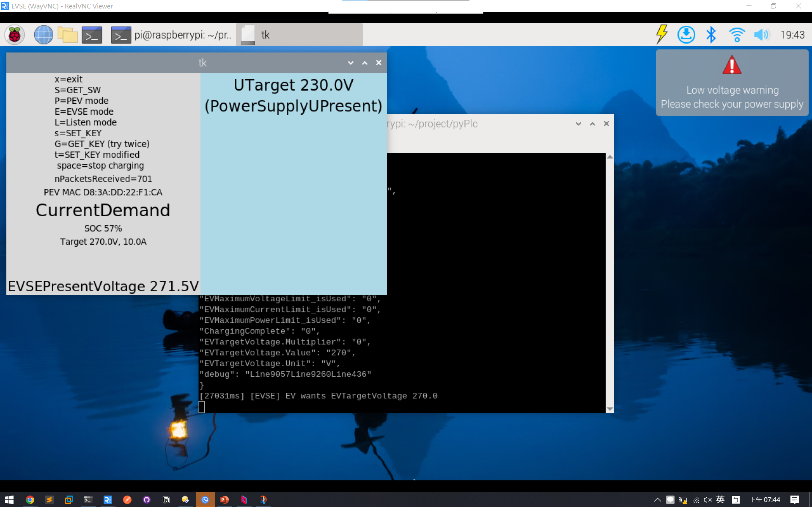Switch to the pi@raspberrypi terminal task
Viewport: 812px width, 507px height.
(x=171, y=35)
